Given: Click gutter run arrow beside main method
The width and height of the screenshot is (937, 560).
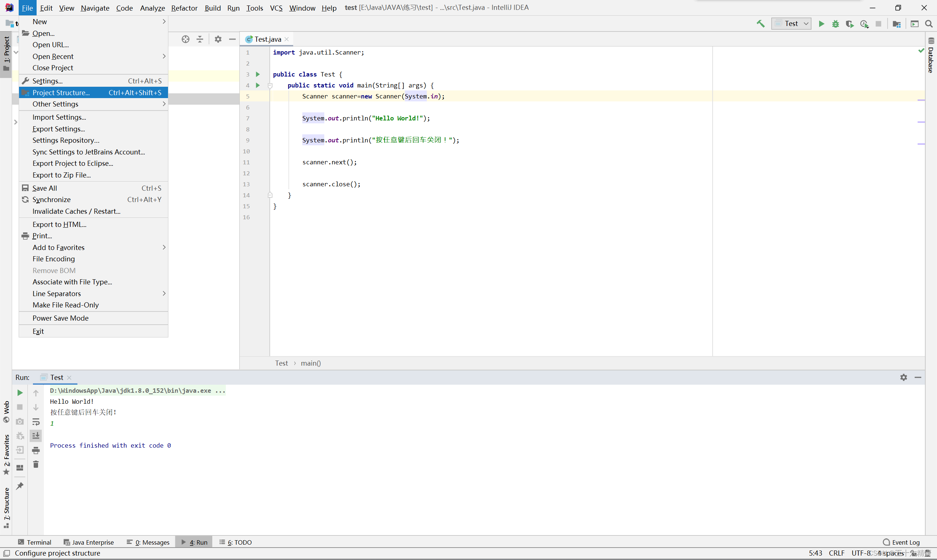Looking at the screenshot, I should (258, 85).
